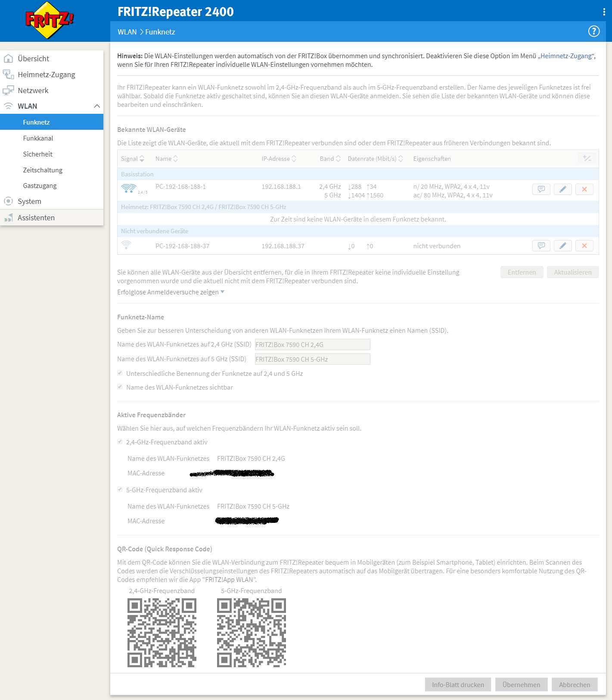Image resolution: width=612 pixels, height=700 pixels.
Task: Sort the table by IP-Adresse column
Action: tap(279, 159)
